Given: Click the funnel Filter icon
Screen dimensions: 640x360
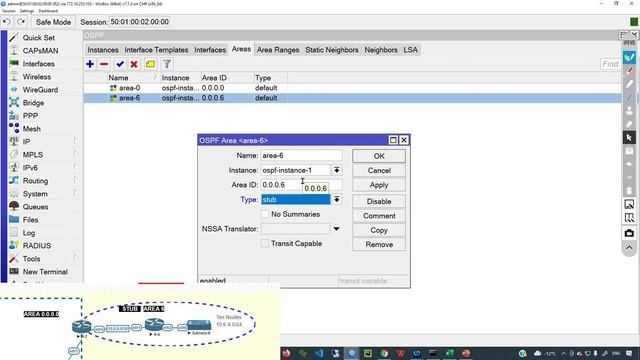Looking at the screenshot, I should coord(167,64).
